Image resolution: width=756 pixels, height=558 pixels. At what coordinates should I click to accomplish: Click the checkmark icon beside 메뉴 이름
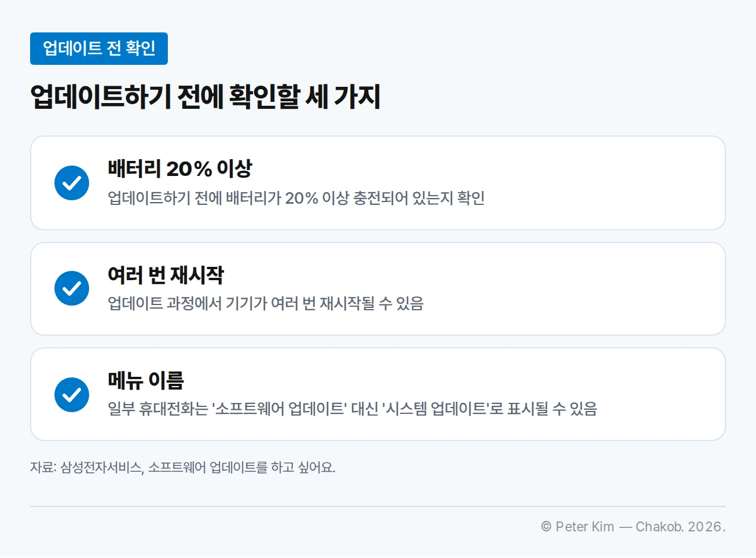[72, 394]
